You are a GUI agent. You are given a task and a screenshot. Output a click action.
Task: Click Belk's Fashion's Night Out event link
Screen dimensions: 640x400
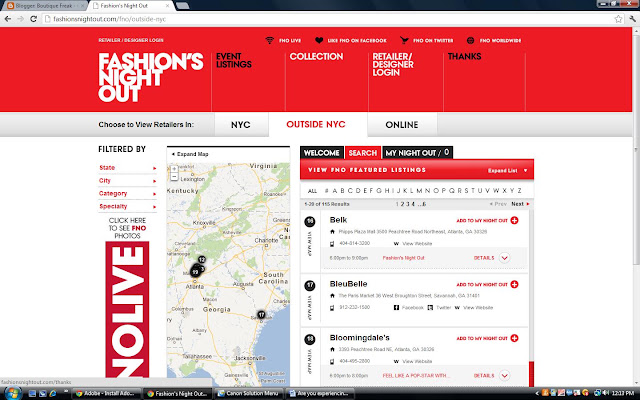click(403, 258)
